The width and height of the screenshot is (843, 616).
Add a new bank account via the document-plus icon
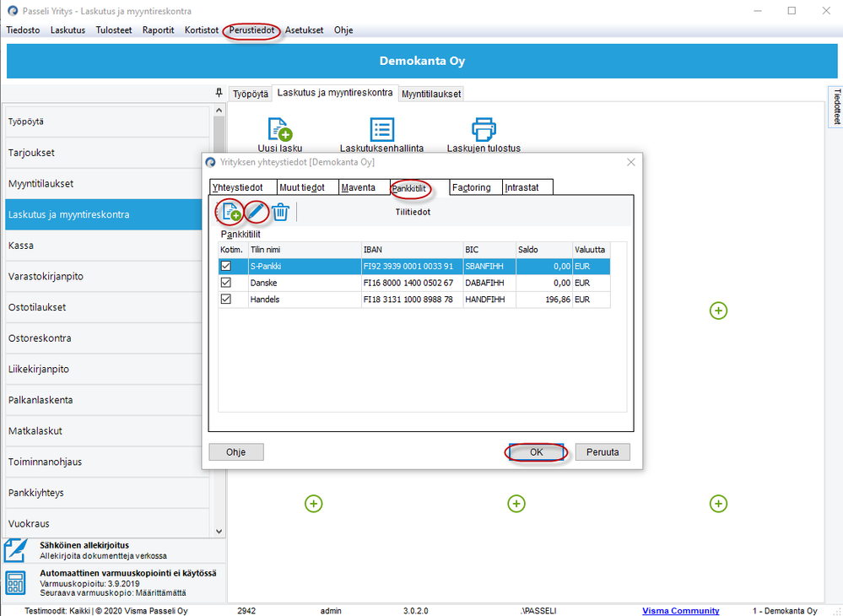pyautogui.click(x=231, y=212)
